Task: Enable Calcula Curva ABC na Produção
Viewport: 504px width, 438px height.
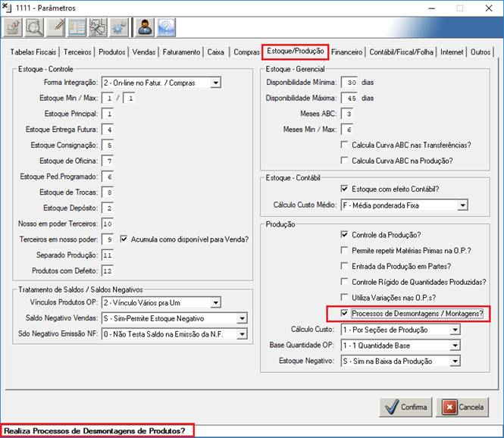Action: tap(344, 161)
